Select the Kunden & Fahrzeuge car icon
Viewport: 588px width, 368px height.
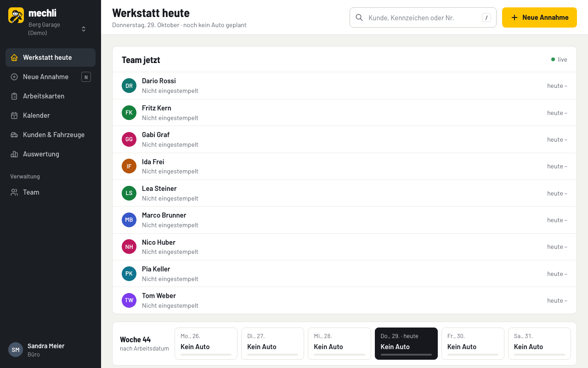tap(14, 135)
